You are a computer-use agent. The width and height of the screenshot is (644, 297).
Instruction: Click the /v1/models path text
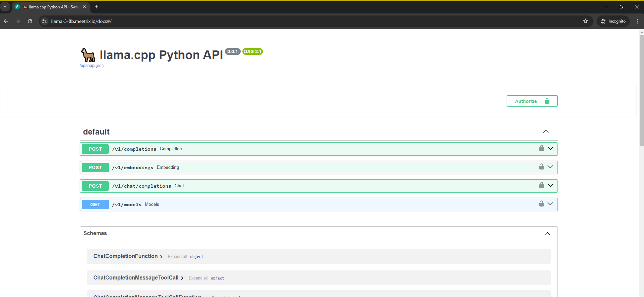tap(127, 205)
